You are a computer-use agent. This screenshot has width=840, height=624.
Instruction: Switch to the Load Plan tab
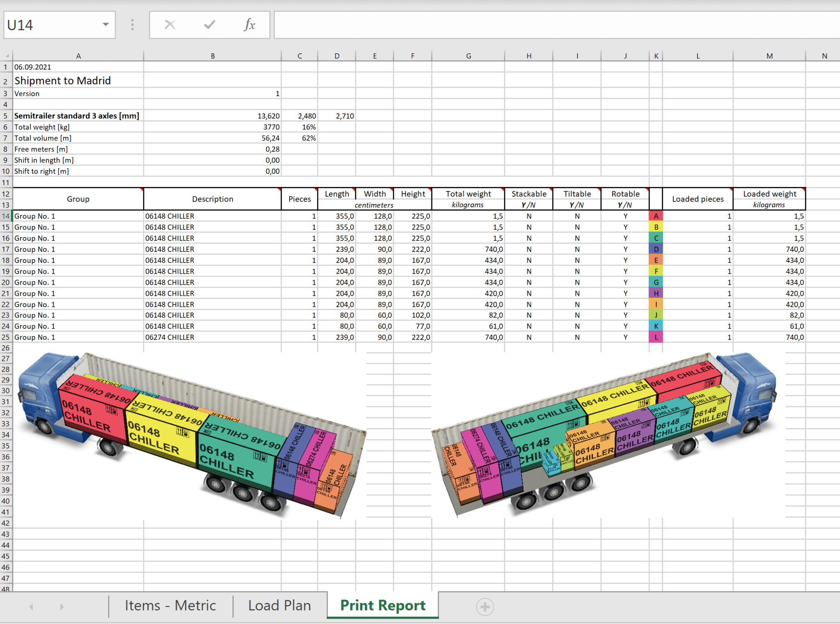279,606
